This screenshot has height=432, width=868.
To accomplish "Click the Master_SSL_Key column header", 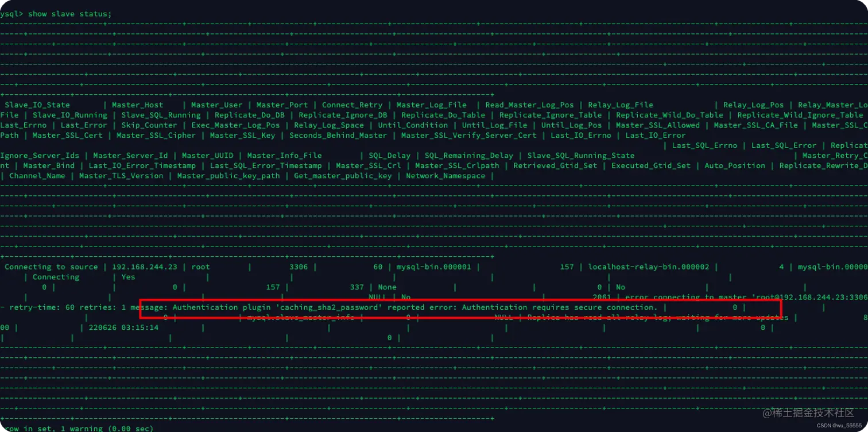I will tap(242, 136).
